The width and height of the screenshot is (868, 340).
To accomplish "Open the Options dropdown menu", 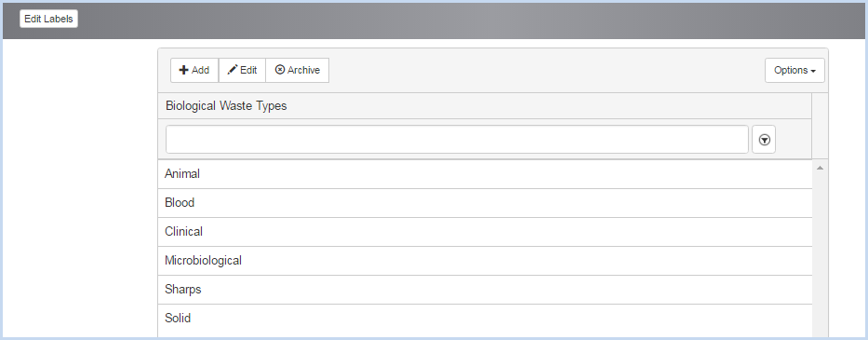I will point(795,71).
